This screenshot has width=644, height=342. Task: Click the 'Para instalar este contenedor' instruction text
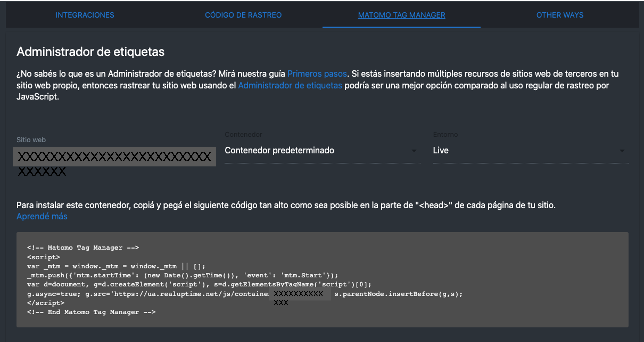[286, 205]
